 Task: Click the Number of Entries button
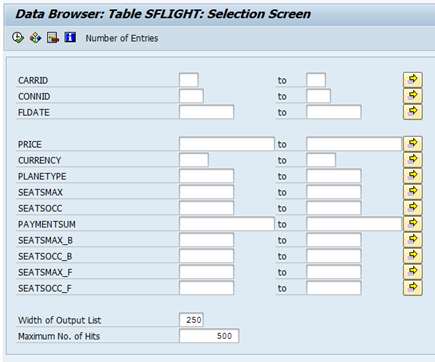[x=122, y=38]
